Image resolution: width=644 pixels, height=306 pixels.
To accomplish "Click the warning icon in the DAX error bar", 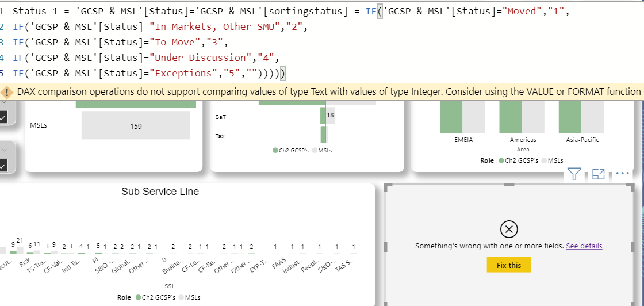I will tap(7, 91).
